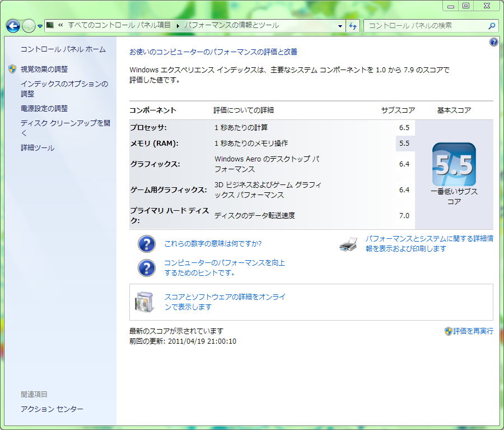Click the 基本スコア column header
Image resolution: width=504 pixels, height=430 pixels.
click(x=454, y=110)
